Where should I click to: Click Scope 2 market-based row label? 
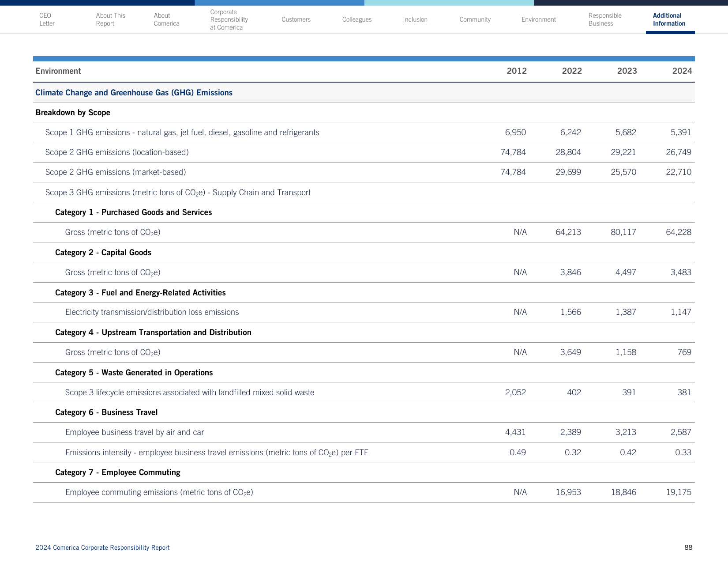(116, 172)
